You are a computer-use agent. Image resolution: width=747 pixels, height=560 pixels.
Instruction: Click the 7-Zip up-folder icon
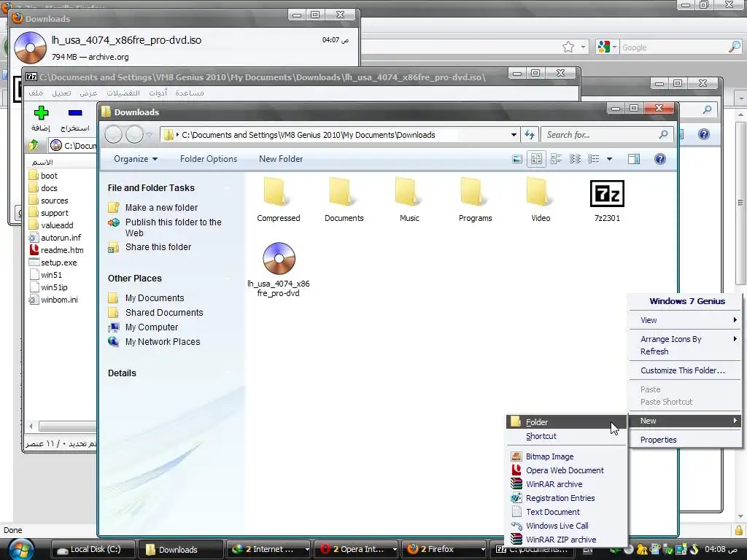coord(34,145)
